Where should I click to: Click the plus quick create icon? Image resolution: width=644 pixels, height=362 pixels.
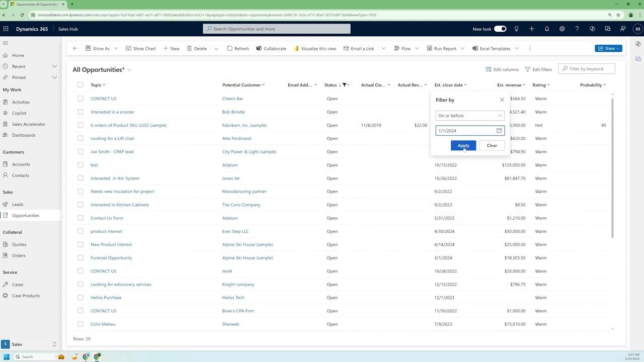tap(531, 29)
